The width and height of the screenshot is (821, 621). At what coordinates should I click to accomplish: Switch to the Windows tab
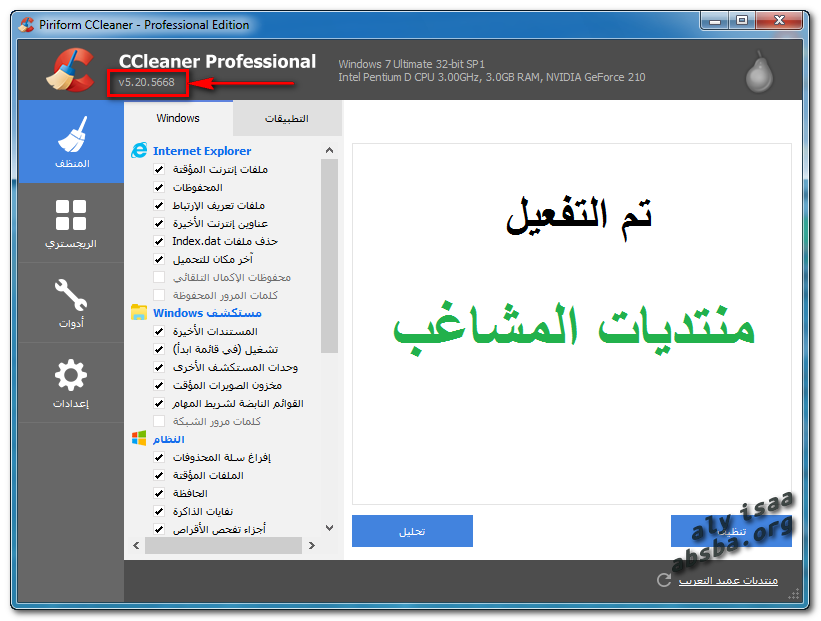pos(178,118)
